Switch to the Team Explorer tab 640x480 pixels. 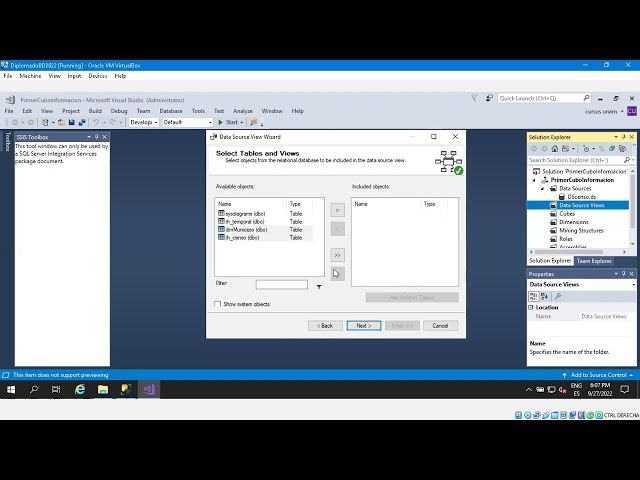[x=594, y=261]
